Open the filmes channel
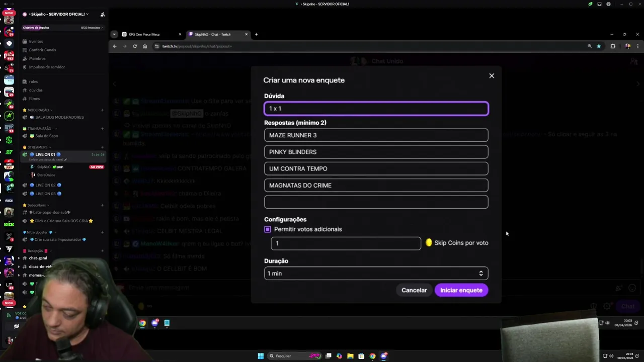 pos(34,99)
